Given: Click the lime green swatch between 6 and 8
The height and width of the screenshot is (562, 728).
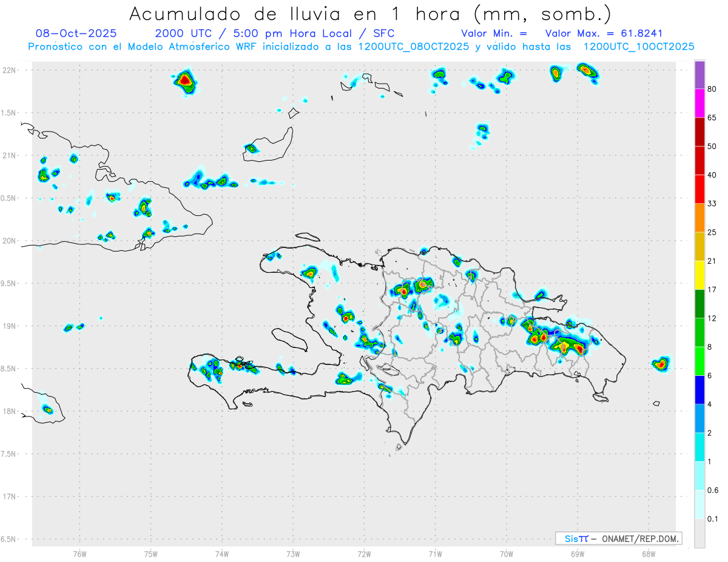Looking at the screenshot, I should click(x=699, y=361).
